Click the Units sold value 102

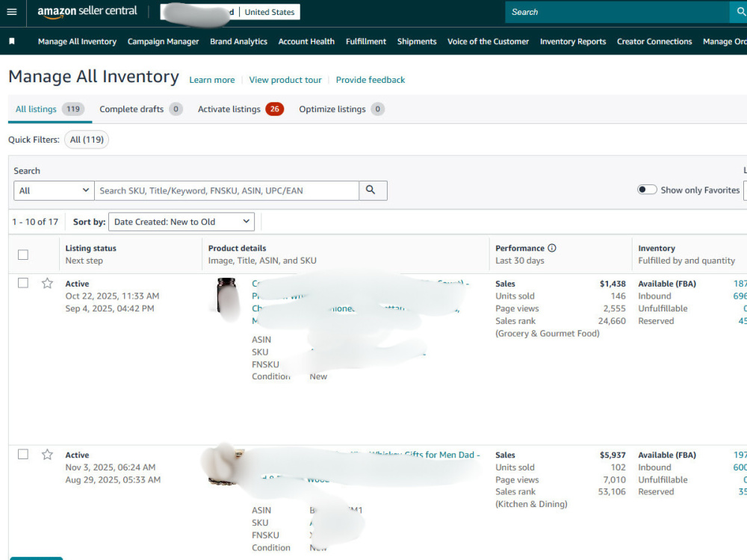coord(618,467)
